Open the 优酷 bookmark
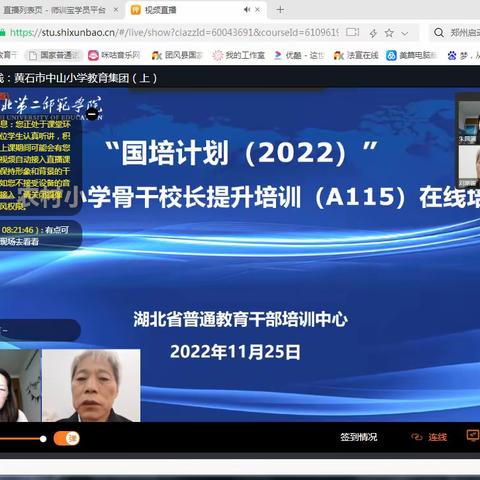Image resolution: width=480 pixels, height=480 pixels. click(299, 55)
